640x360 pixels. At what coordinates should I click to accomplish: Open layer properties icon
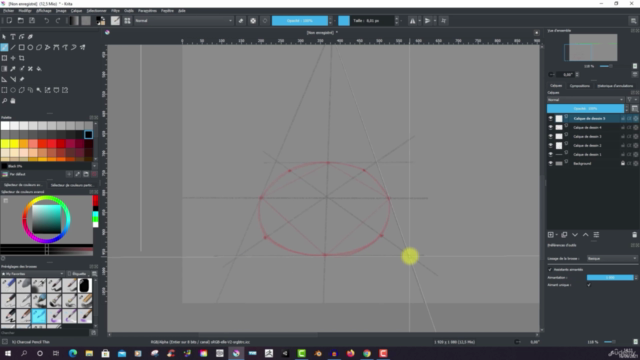(596, 235)
